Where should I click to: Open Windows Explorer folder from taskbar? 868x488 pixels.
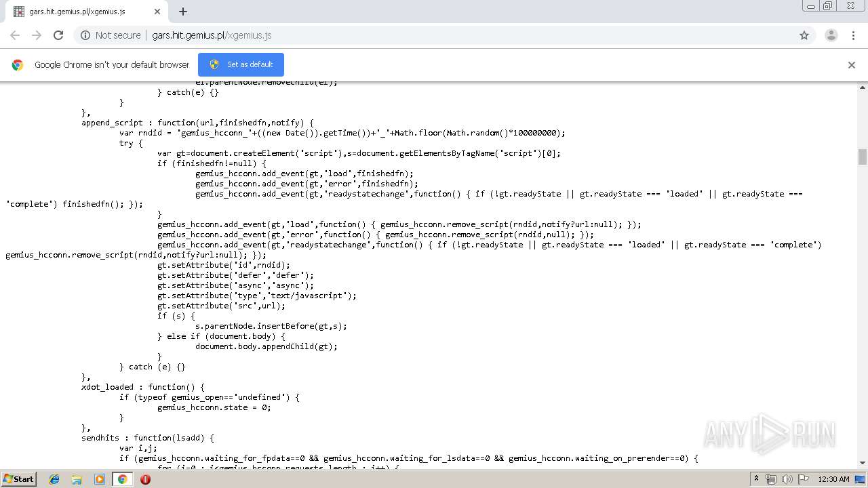click(77, 479)
